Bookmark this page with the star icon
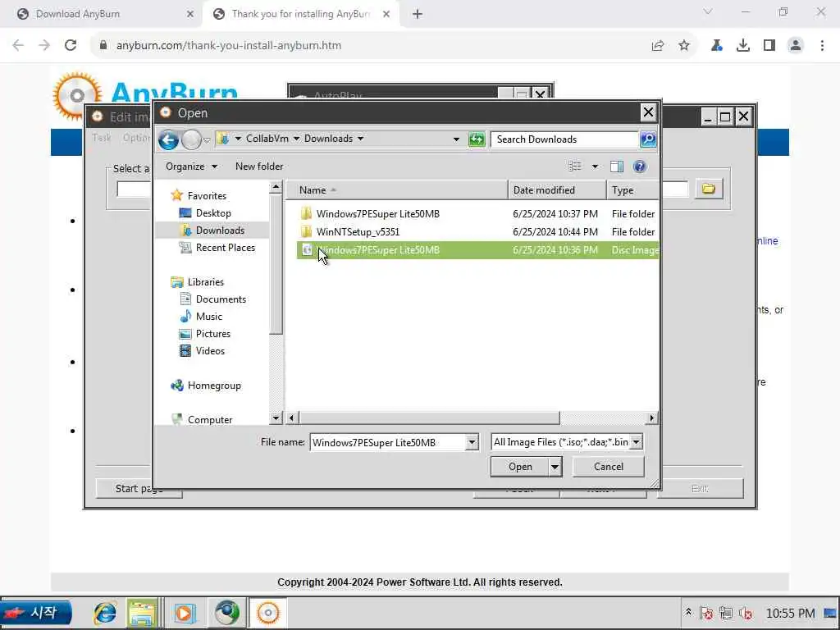The width and height of the screenshot is (840, 630). pyautogui.click(x=684, y=46)
